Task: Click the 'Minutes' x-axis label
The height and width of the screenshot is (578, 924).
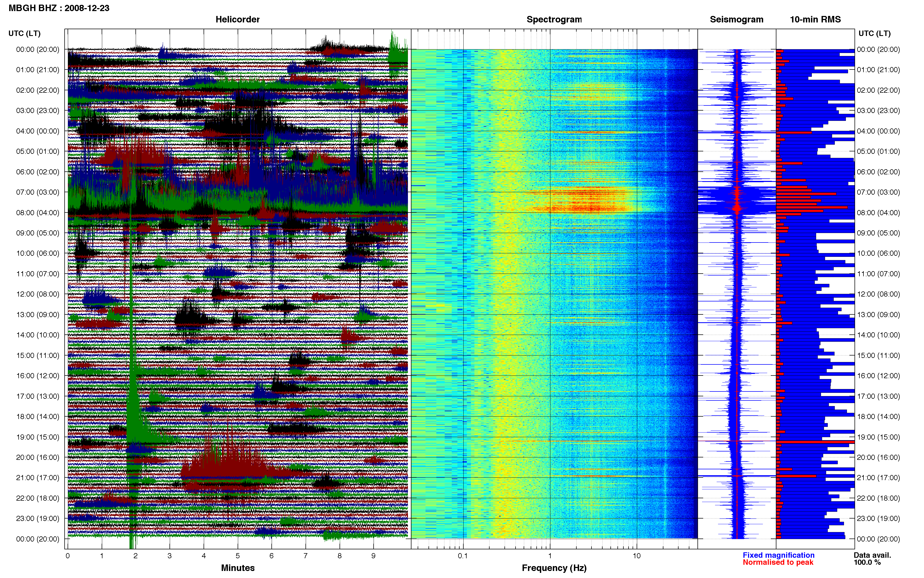Action: tap(238, 568)
